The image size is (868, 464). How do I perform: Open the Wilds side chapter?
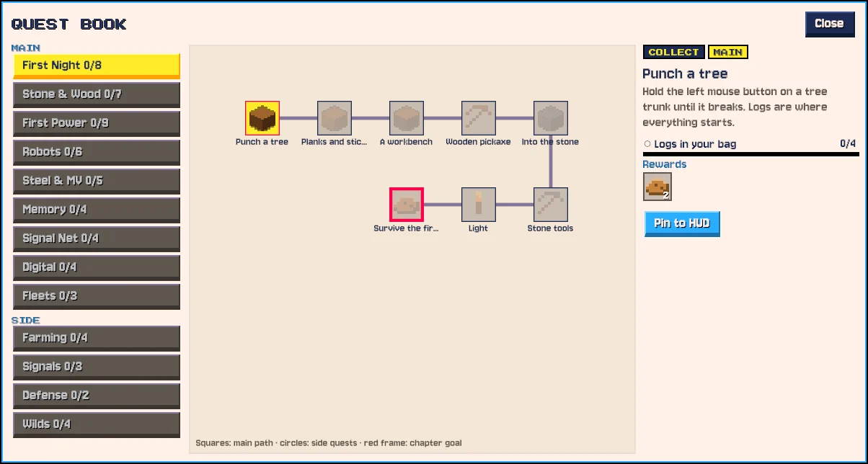[97, 424]
